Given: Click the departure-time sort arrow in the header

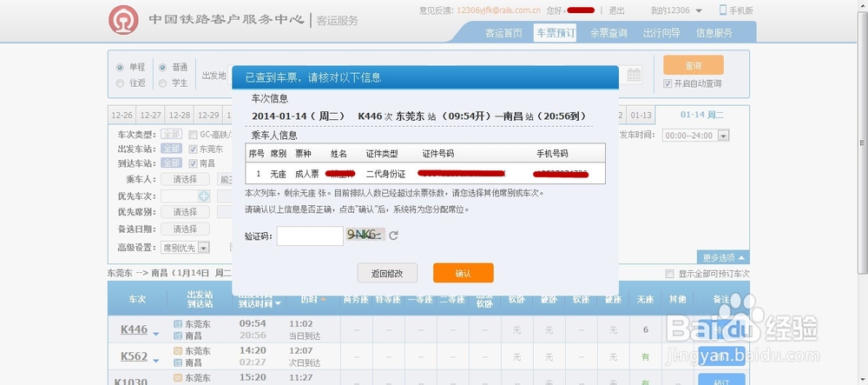Looking at the screenshot, I should [x=278, y=303].
